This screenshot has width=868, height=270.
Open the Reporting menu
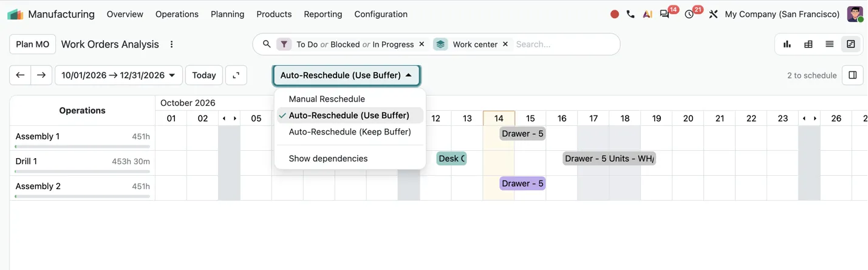[323, 14]
